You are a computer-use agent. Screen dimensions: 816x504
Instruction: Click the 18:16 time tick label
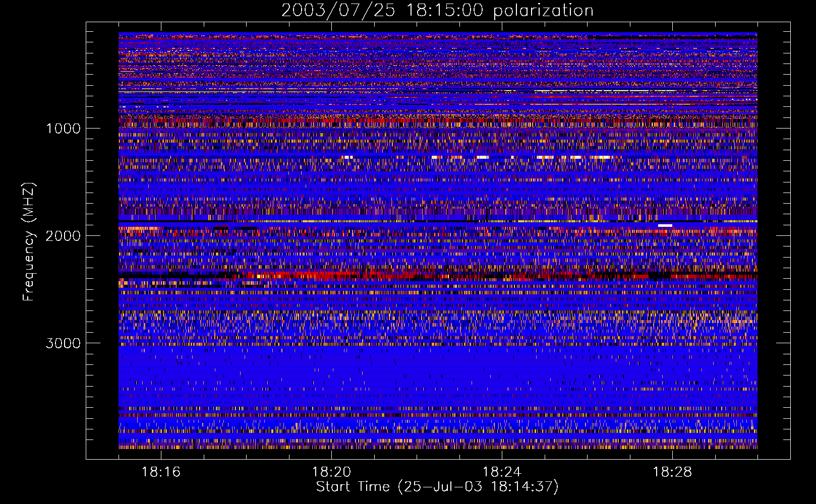point(161,472)
